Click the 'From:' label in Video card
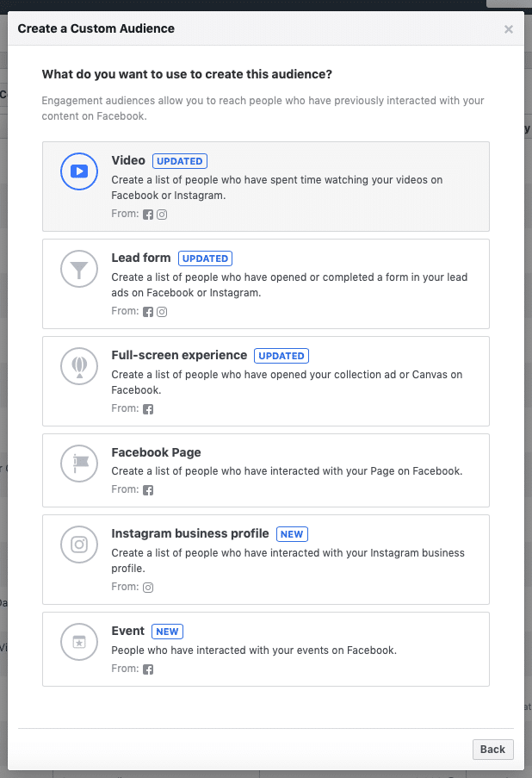532x778 pixels. [x=125, y=214]
